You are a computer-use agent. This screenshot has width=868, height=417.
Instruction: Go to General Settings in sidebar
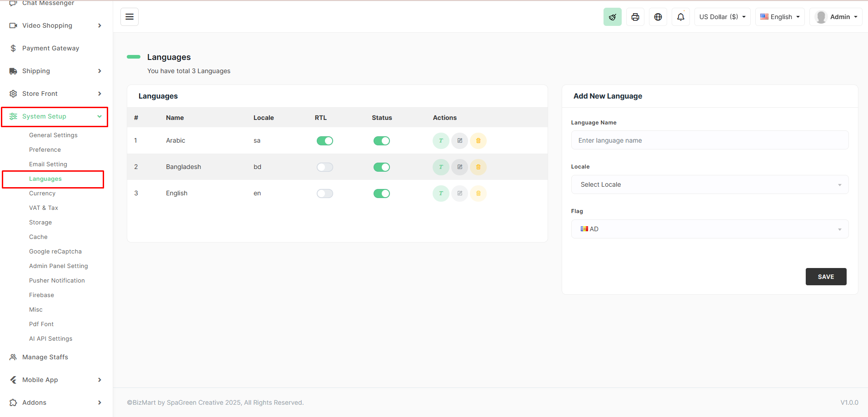pos(53,135)
